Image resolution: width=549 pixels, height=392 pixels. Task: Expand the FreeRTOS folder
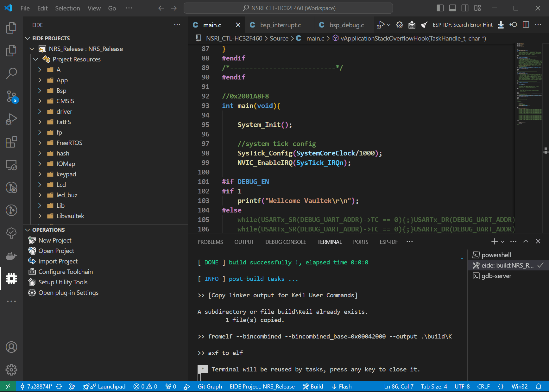39,143
